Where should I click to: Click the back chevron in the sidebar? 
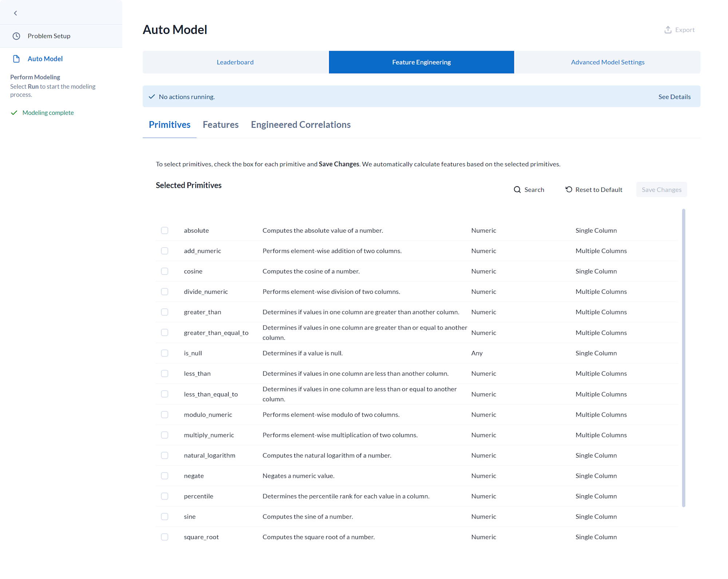pos(15,13)
